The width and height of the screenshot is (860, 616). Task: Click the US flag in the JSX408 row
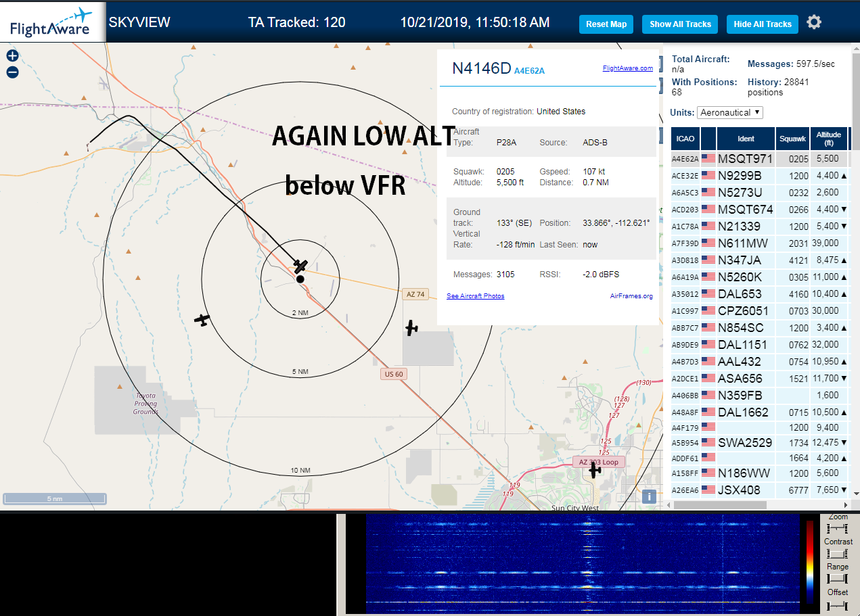(x=708, y=490)
